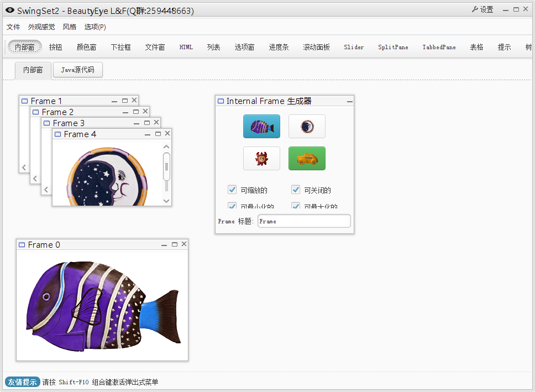Viewport: 535px width, 392px height.
Task: Click the sun face image button
Action: pyautogui.click(x=261, y=159)
